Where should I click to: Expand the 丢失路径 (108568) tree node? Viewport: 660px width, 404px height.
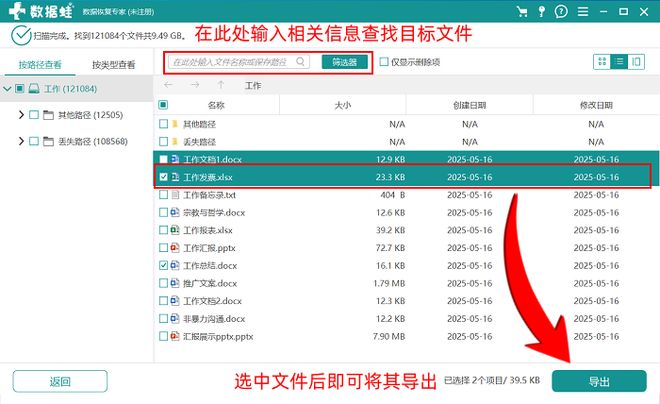pos(21,141)
